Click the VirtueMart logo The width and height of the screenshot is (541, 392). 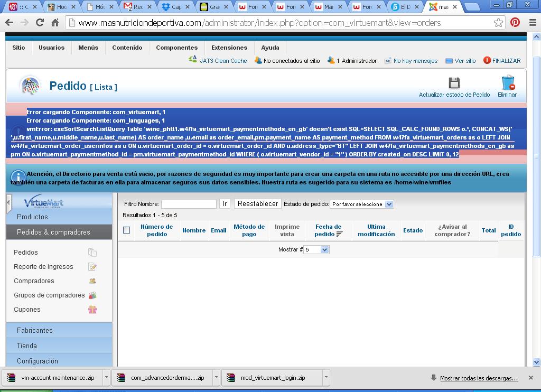tap(44, 202)
